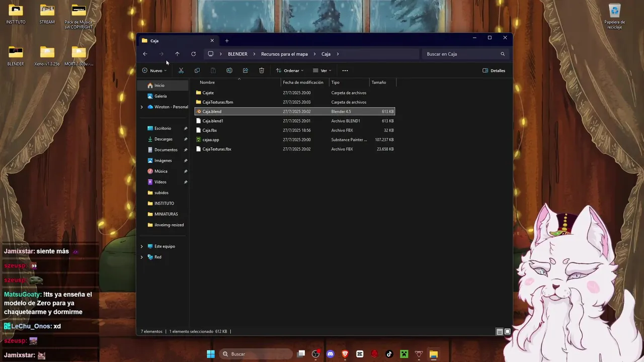
Task: Toggle the Detalles pane
Action: pyautogui.click(x=494, y=70)
